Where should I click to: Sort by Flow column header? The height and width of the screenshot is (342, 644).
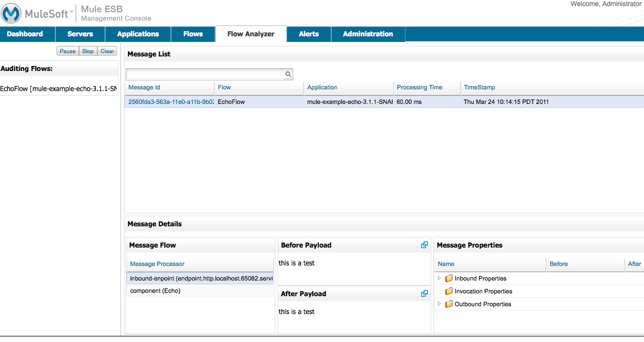[x=259, y=88]
